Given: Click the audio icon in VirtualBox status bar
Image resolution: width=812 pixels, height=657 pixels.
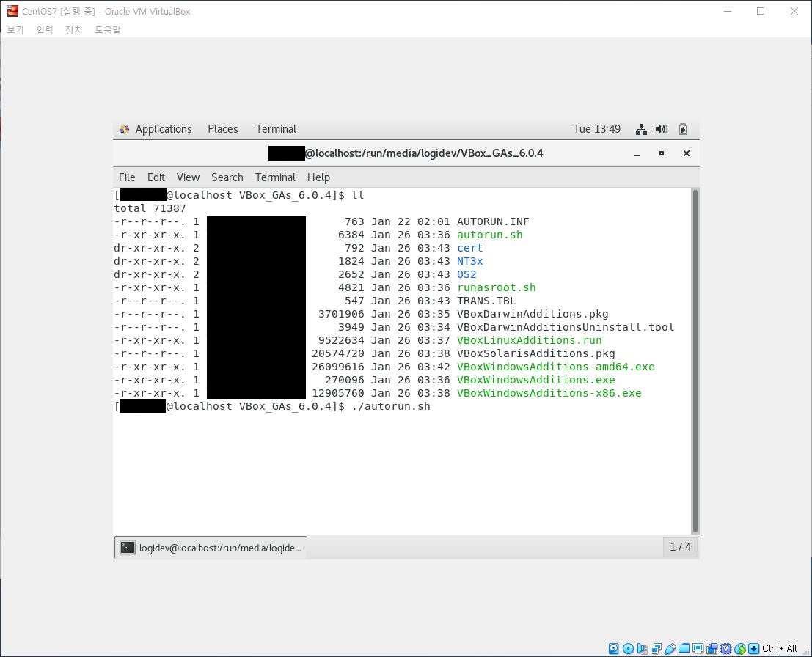Looking at the screenshot, I should [642, 648].
